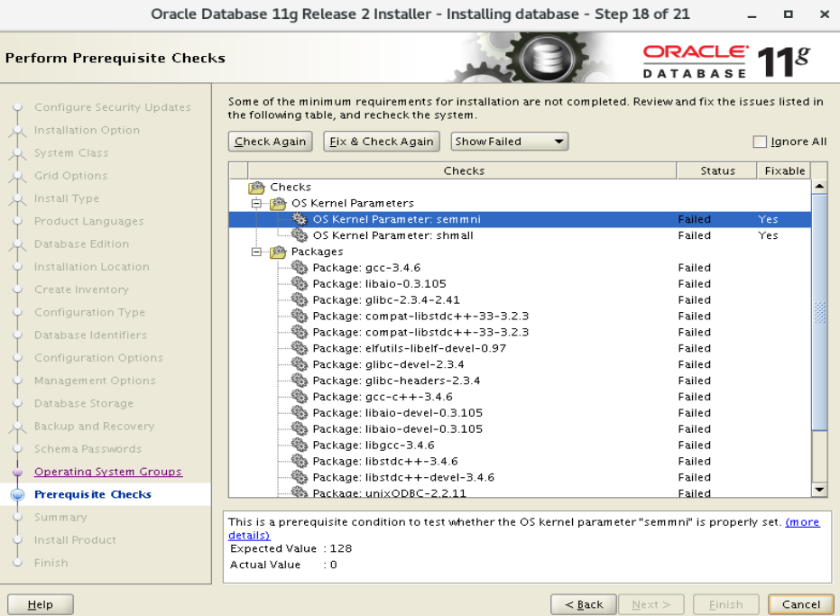Image resolution: width=840 pixels, height=616 pixels.
Task: Click the Packages group label
Action: click(318, 252)
